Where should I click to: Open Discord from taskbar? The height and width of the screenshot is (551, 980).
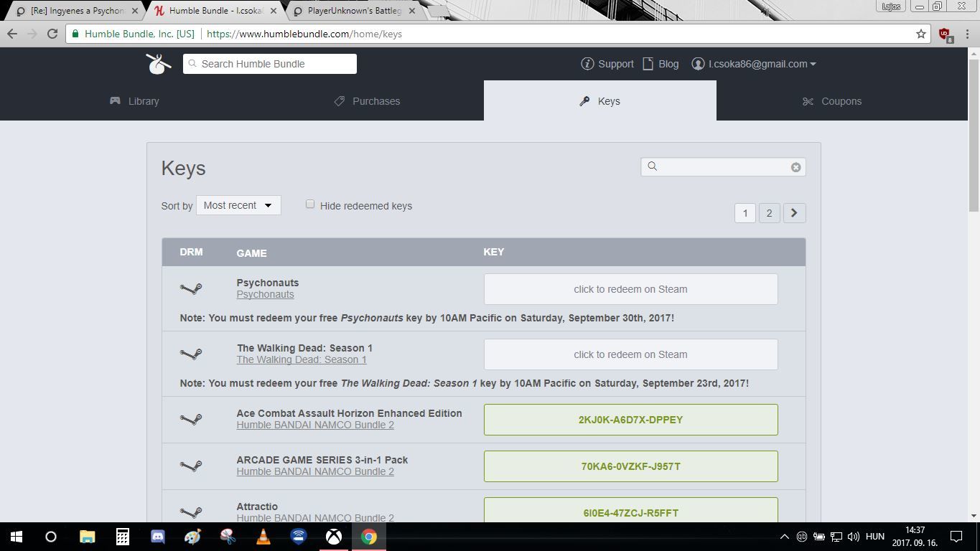coord(157,537)
